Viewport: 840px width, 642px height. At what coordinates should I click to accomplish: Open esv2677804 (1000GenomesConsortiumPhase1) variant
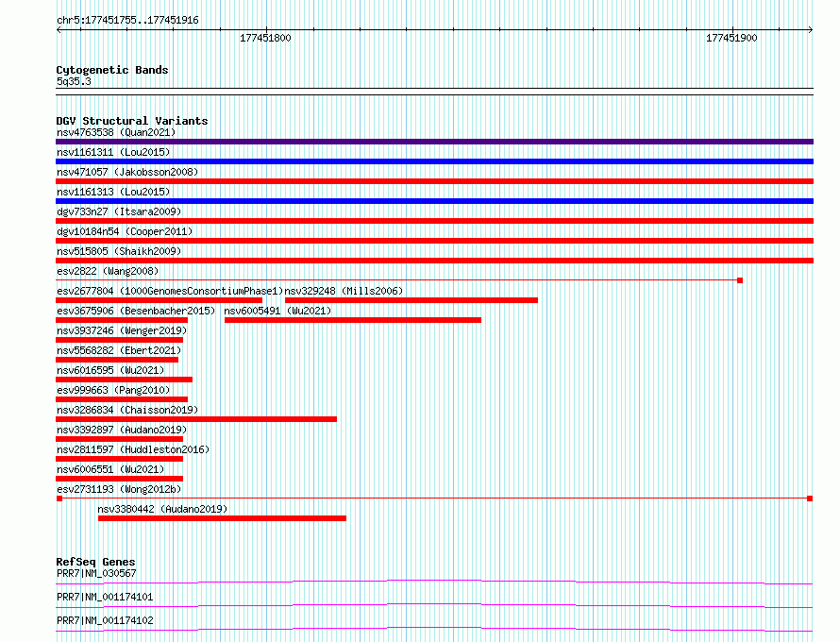click(169, 291)
